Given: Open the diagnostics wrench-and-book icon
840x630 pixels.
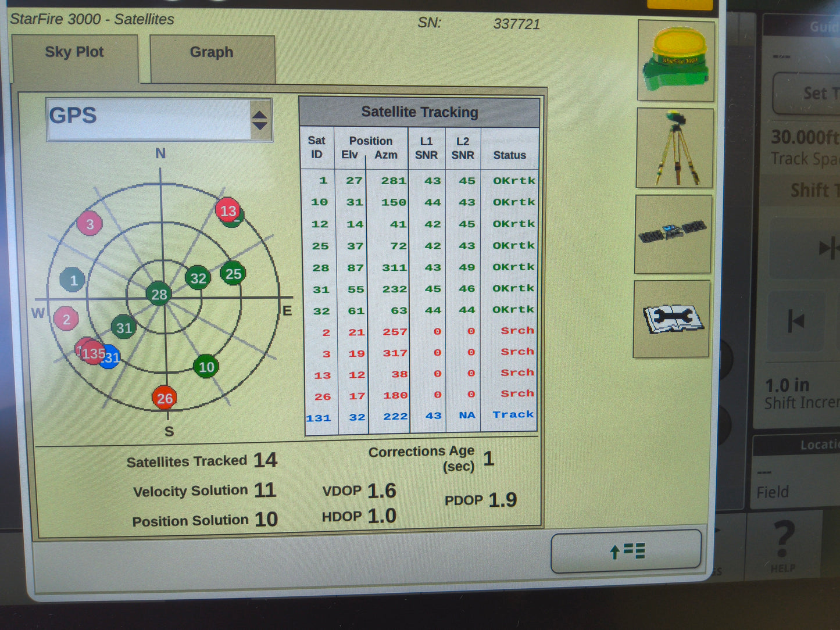Looking at the screenshot, I should (x=672, y=319).
